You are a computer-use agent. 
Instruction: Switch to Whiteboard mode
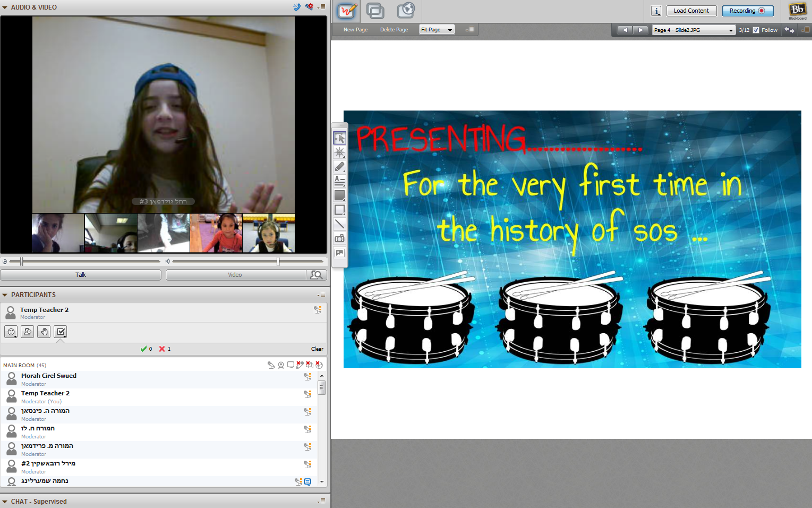point(347,11)
